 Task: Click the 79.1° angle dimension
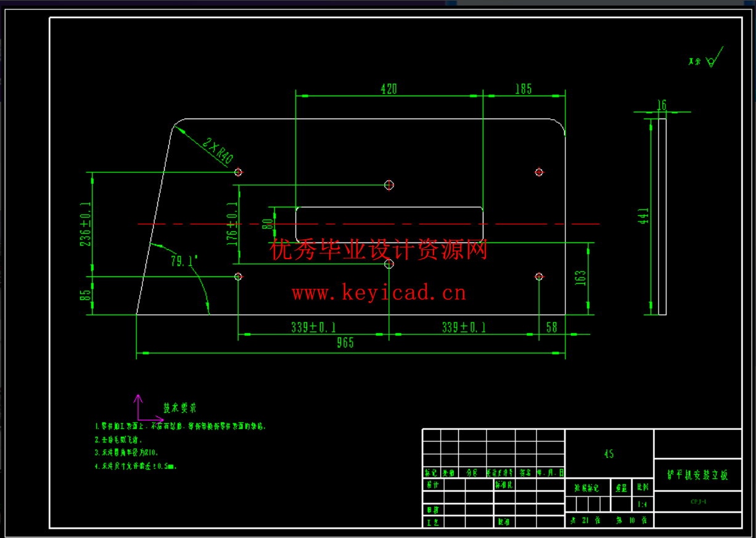(x=183, y=262)
